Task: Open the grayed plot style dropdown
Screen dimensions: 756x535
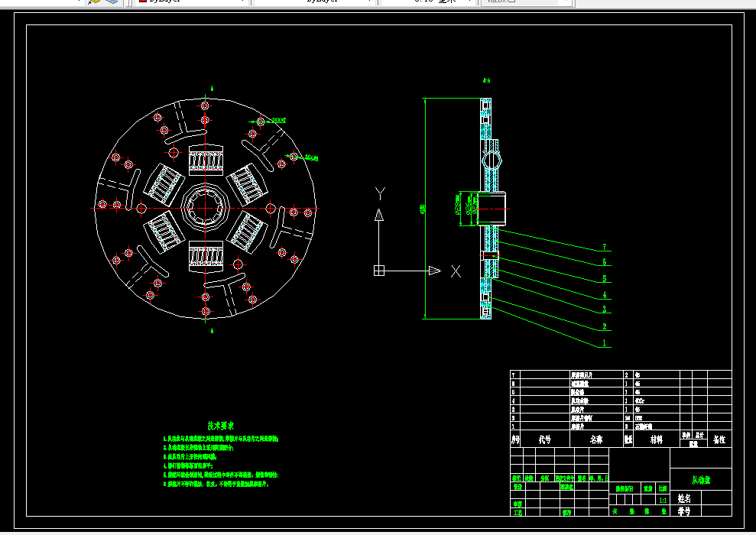Action: (x=527, y=2)
